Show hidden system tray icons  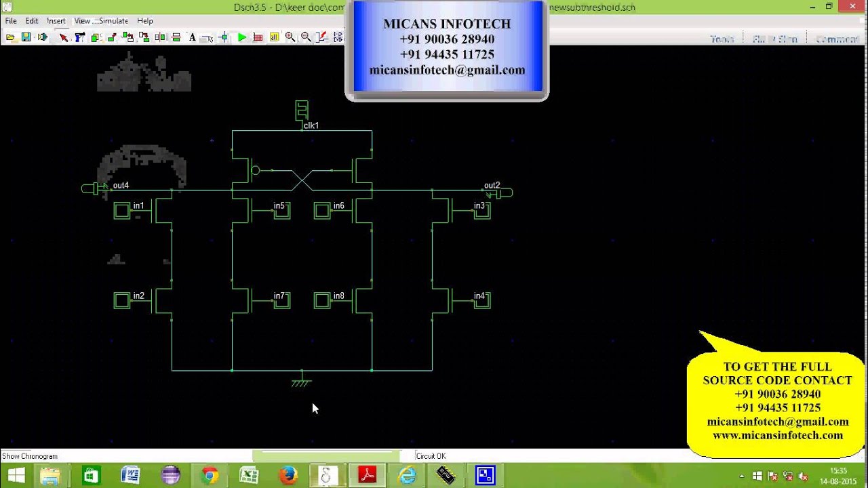point(741,476)
